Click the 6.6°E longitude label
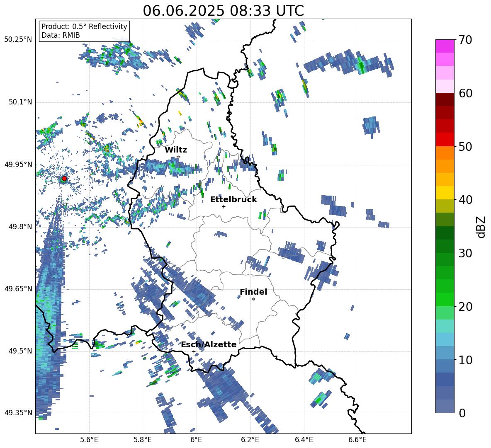491x448 pixels. 357,440
